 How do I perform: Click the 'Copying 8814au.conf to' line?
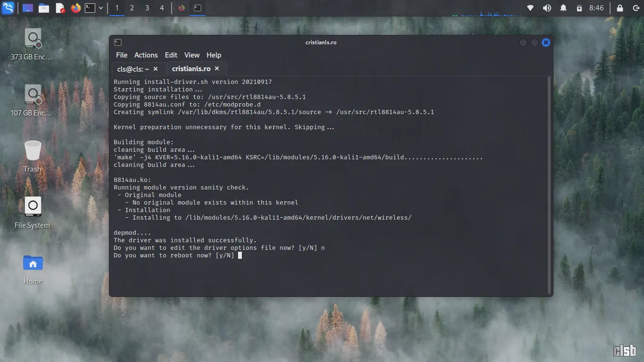tap(187, 105)
